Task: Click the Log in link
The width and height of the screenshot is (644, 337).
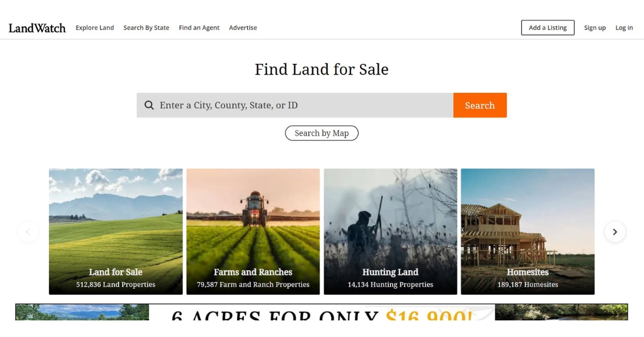Action: [624, 28]
